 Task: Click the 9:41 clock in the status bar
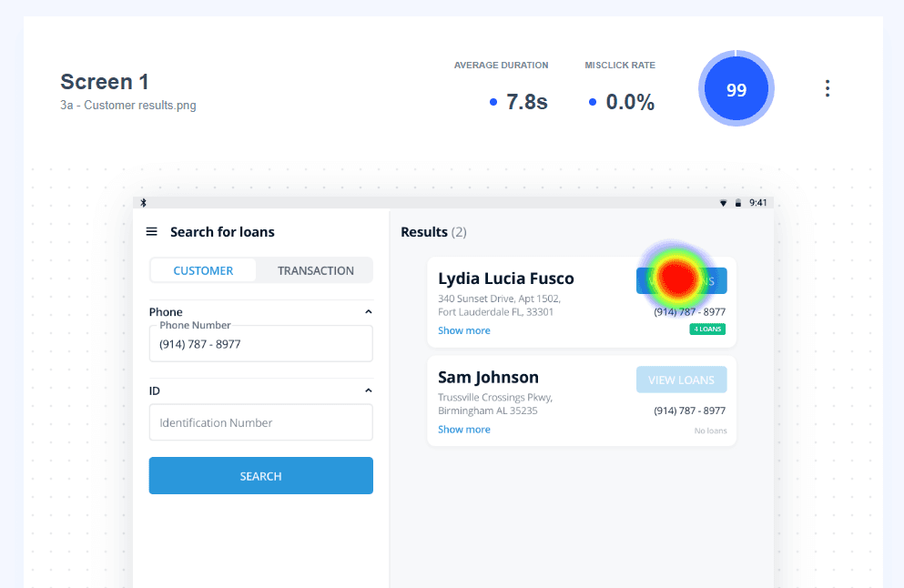pyautogui.click(x=757, y=203)
